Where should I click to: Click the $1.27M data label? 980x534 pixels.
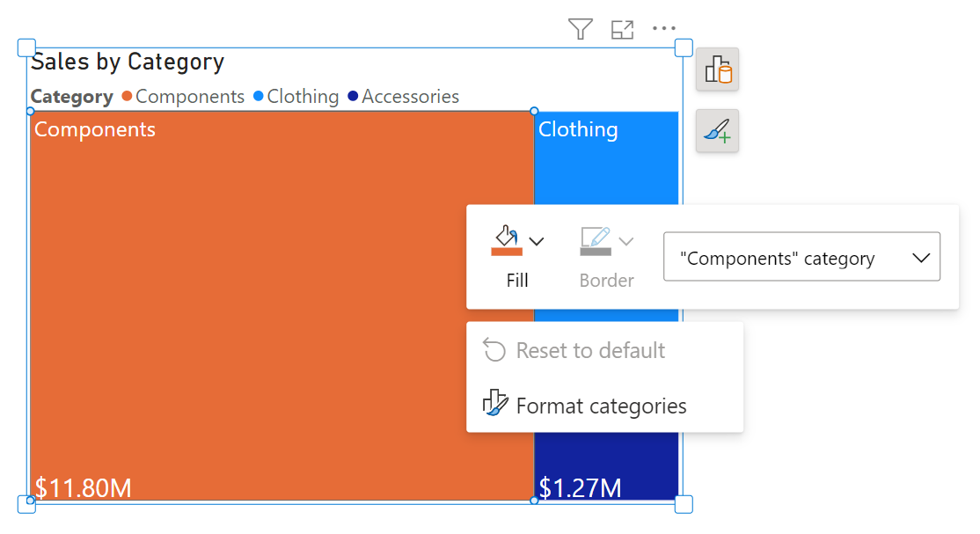click(580, 487)
